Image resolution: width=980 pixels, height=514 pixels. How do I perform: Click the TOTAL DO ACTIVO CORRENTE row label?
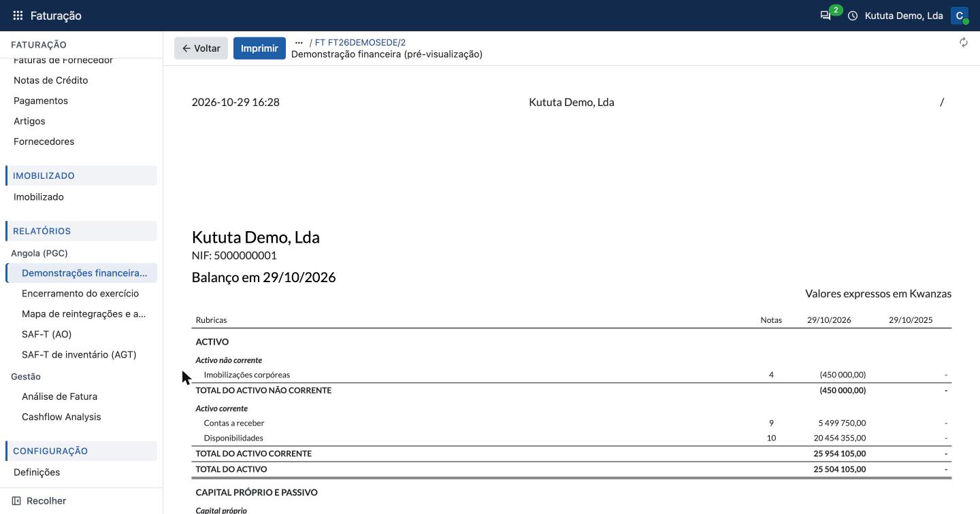point(254,453)
